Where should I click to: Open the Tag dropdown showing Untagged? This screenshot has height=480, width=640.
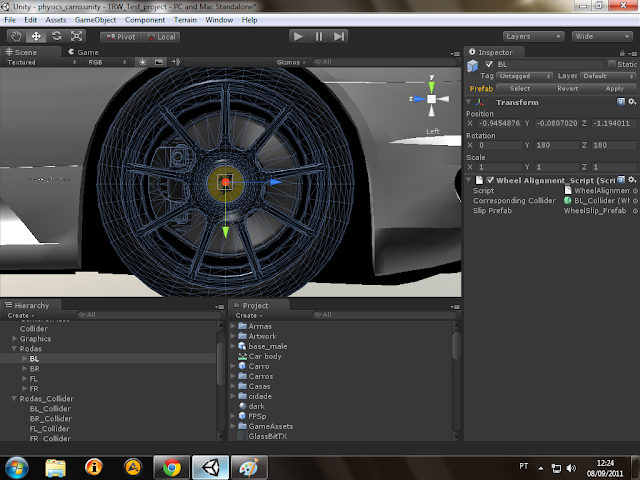click(526, 76)
